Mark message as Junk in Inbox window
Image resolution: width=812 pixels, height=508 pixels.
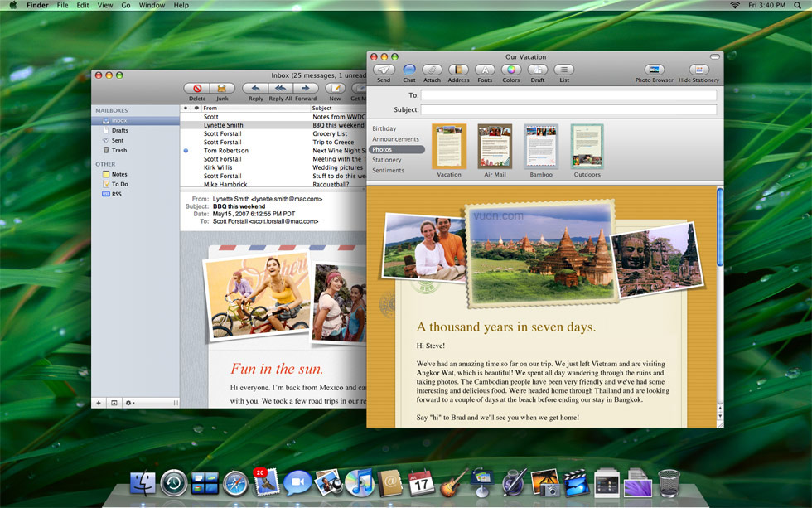coord(222,89)
